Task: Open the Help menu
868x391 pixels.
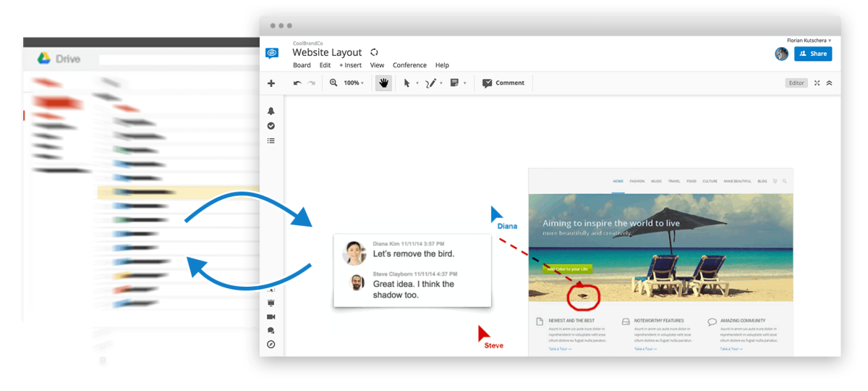Action: coord(442,65)
